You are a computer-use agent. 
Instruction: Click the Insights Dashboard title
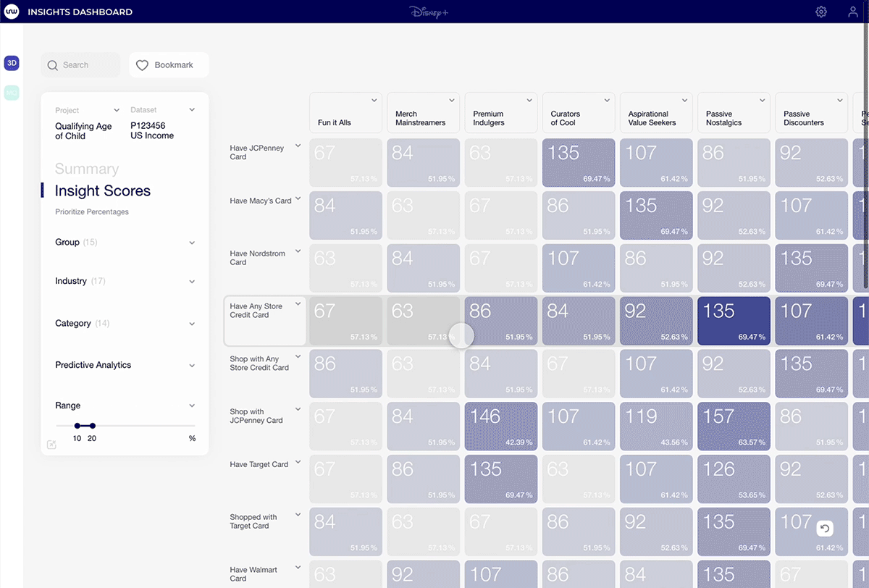point(80,12)
